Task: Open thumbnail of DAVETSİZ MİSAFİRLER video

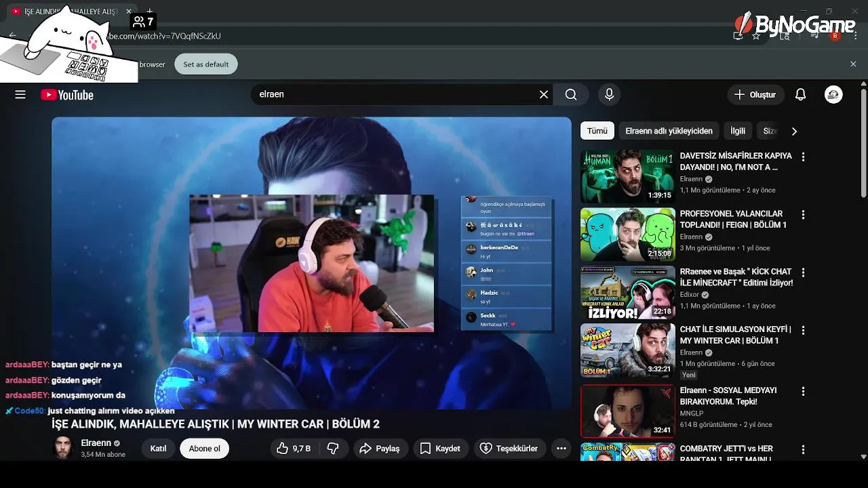Action: pos(628,176)
